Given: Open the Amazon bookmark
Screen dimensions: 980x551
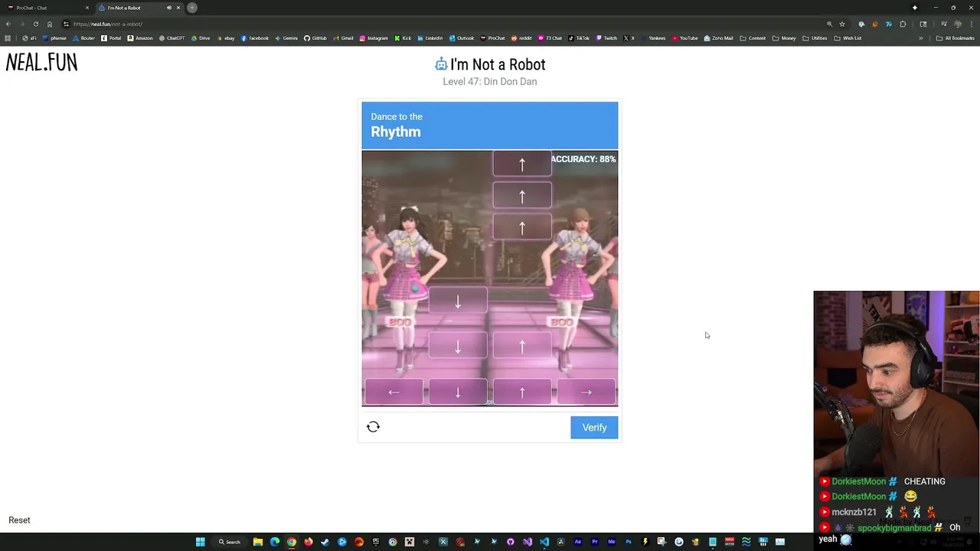Looking at the screenshot, I should (x=140, y=38).
